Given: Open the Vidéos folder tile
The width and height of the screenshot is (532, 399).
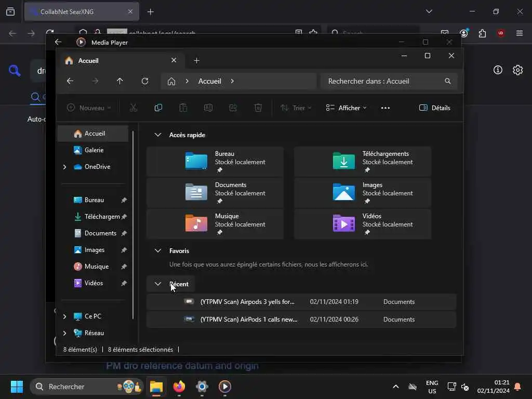Looking at the screenshot, I should coord(363,224).
